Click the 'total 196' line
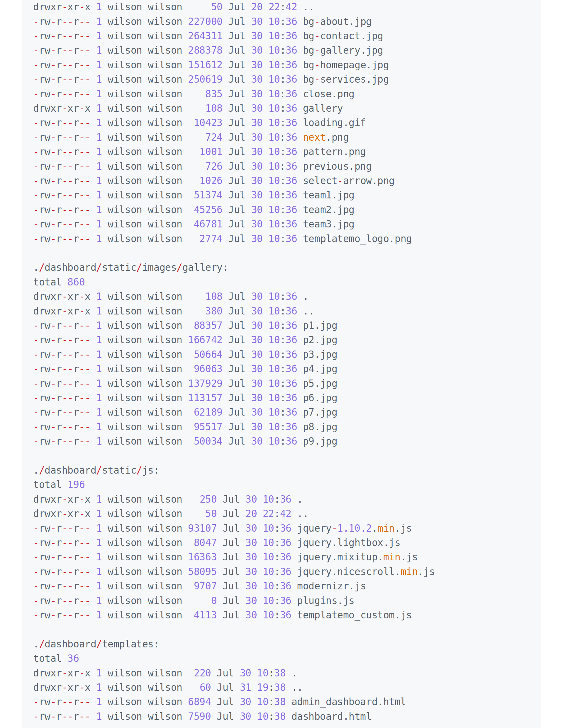 coord(59,485)
